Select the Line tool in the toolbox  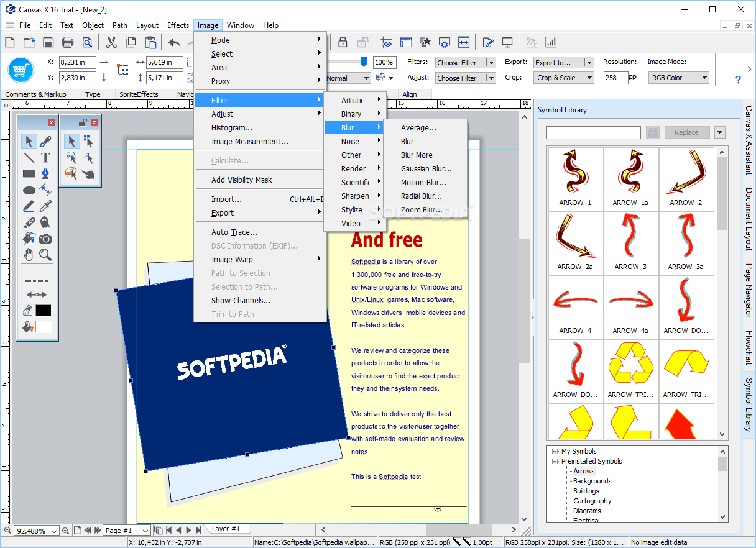point(29,157)
